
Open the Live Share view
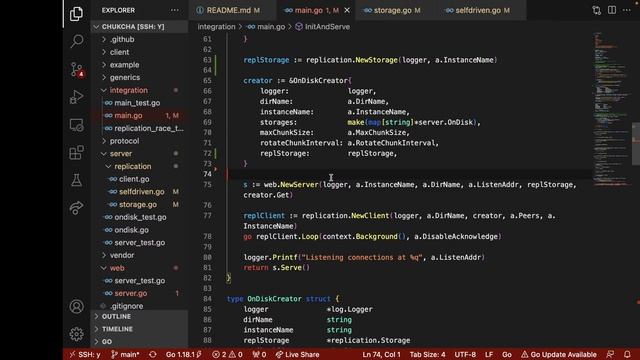(x=76, y=208)
